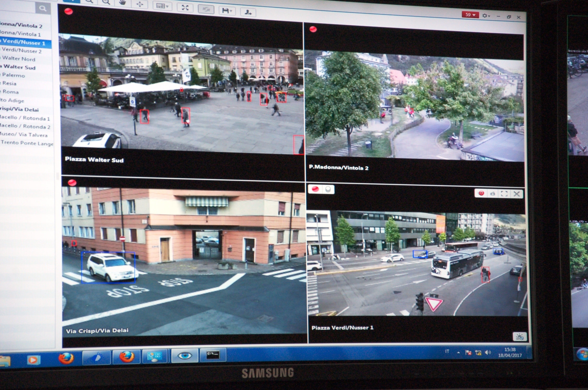The image size is (588, 390).
Task: Toggle the gray storage button on Piazza Verdi tile
Action: coord(328,189)
